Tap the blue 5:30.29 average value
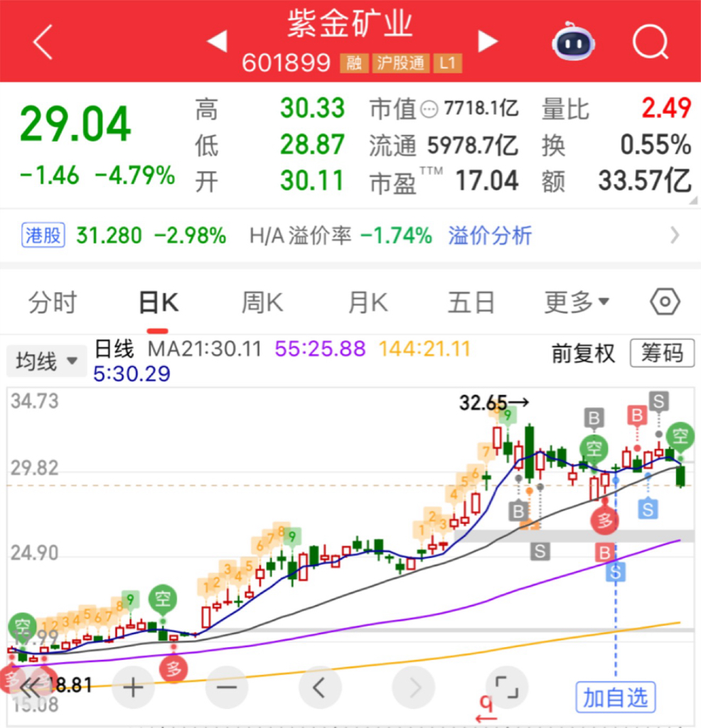The height and width of the screenshot is (728, 701). (132, 374)
